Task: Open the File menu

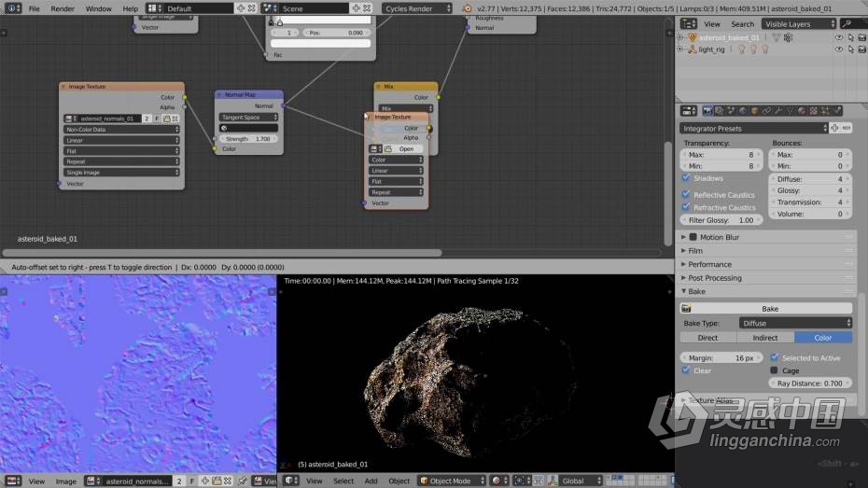Action: point(35,8)
